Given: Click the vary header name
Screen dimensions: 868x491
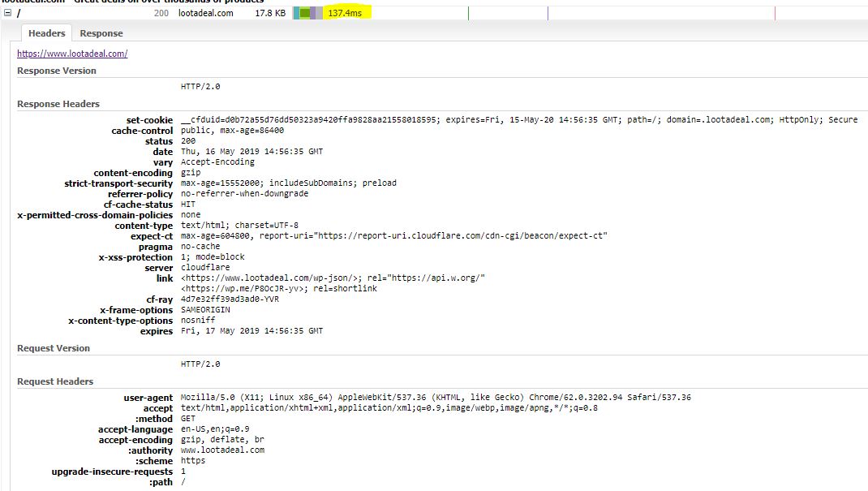Looking at the screenshot, I should click(x=163, y=162).
